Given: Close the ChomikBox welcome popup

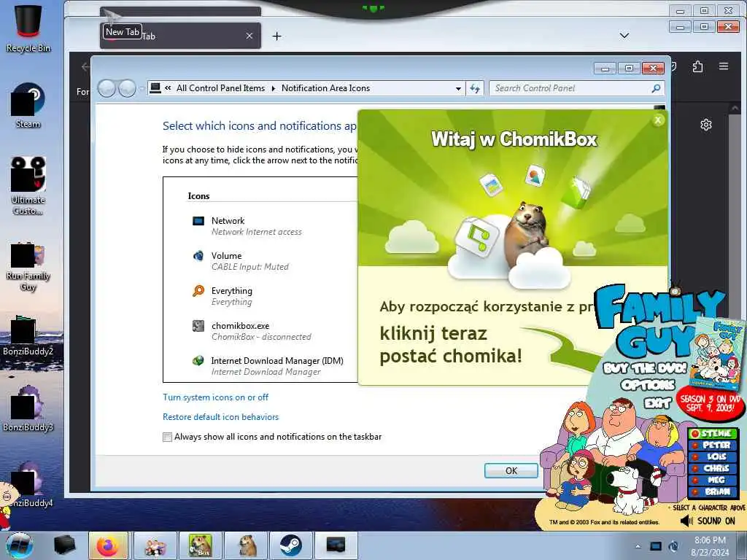Looking at the screenshot, I should tap(658, 120).
